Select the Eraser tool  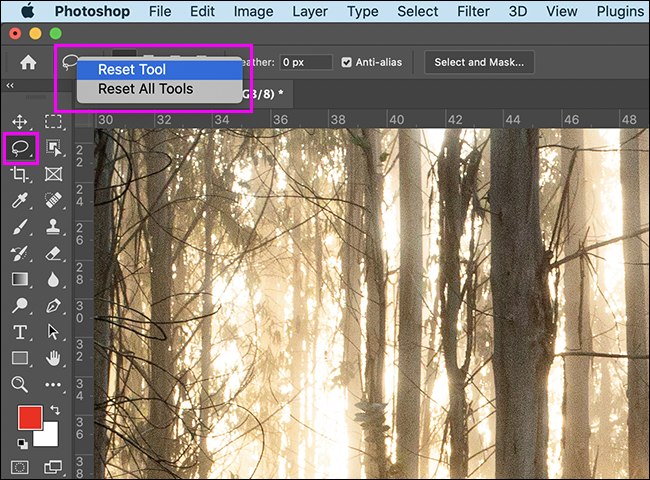click(54, 253)
